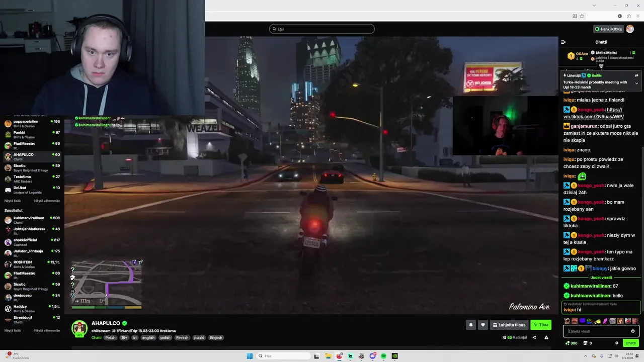The width and height of the screenshot is (644, 362).
Task: Subscribe with the green Tilaa button
Action: pyautogui.click(x=541, y=325)
